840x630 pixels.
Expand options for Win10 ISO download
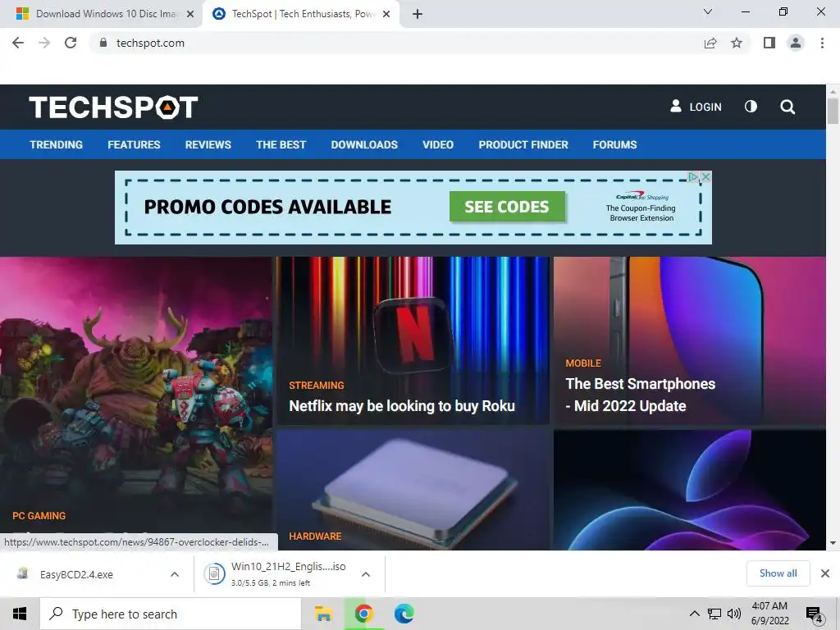(366, 574)
